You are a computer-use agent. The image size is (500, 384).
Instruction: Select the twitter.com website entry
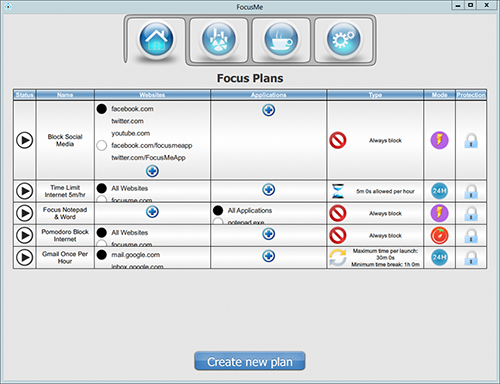pos(127,121)
